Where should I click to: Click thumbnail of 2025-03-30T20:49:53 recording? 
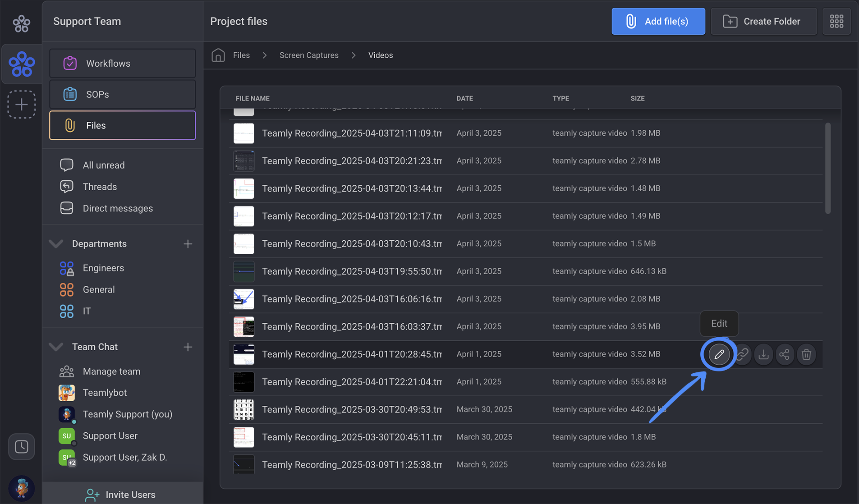click(x=243, y=409)
